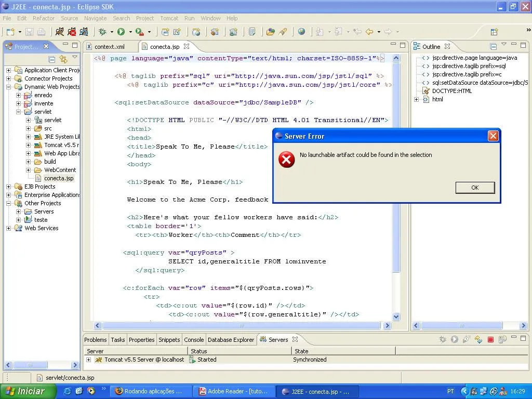Expand the Tomcat v5.5 Server row
This screenshot has height=399, width=532.
pos(88,360)
